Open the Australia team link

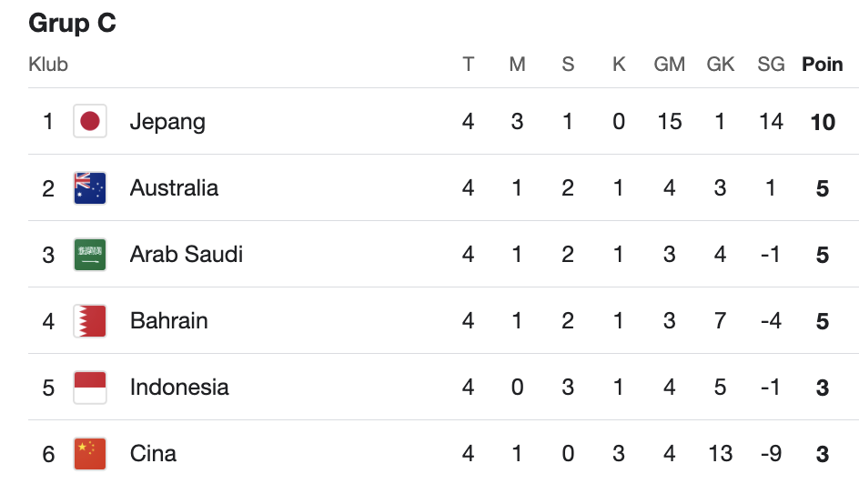point(174,188)
